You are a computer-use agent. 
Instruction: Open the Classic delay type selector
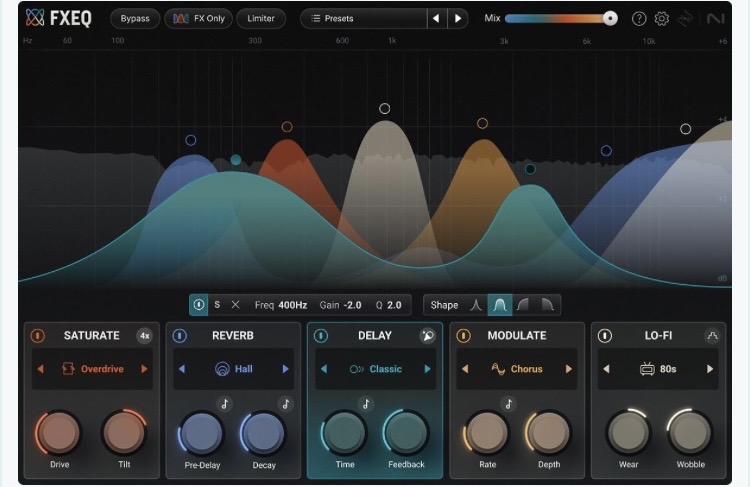(375, 369)
